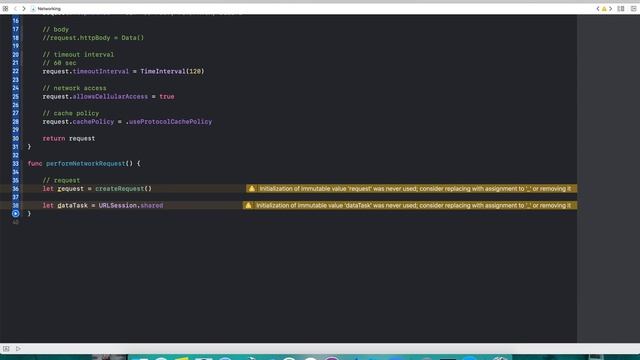Click the '// 60 sec' comment
This screenshot has height=360, width=640.
[59, 63]
